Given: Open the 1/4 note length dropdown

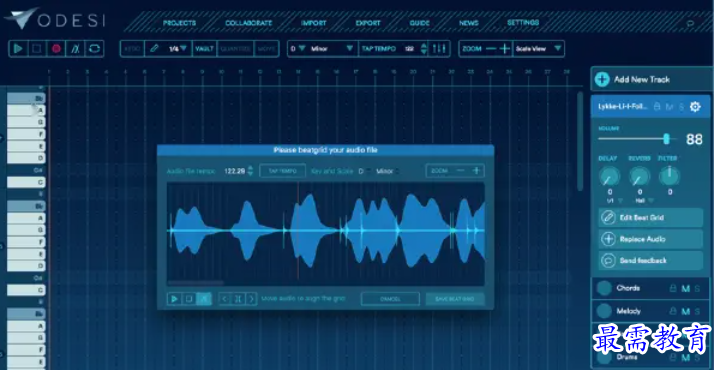Looking at the screenshot, I should pos(178,48).
